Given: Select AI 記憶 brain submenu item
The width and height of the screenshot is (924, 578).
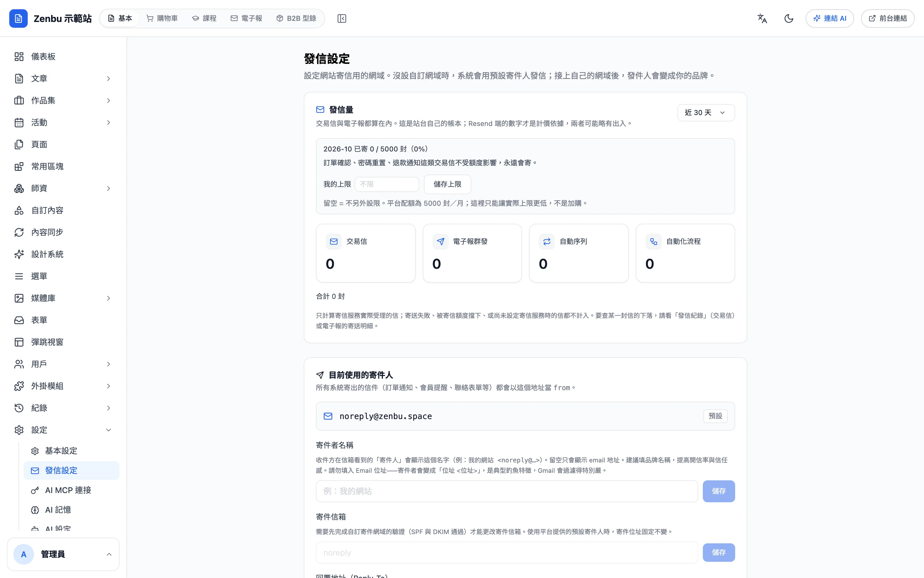Looking at the screenshot, I should (71, 510).
